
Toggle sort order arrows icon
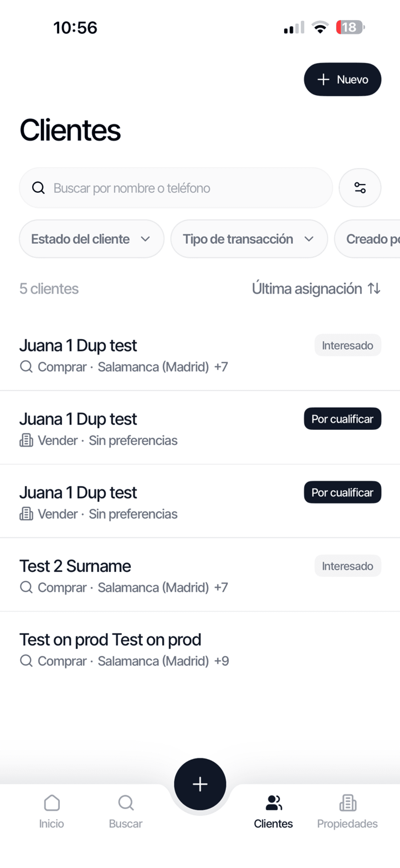(374, 289)
